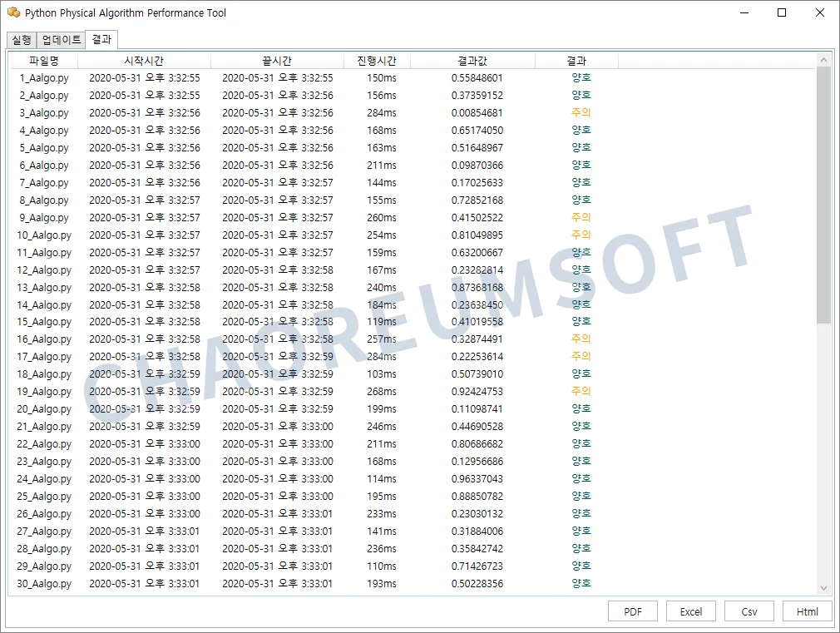This screenshot has width=840, height=633.
Task: Select the 27_Aalgo.py file name
Action: (x=44, y=532)
